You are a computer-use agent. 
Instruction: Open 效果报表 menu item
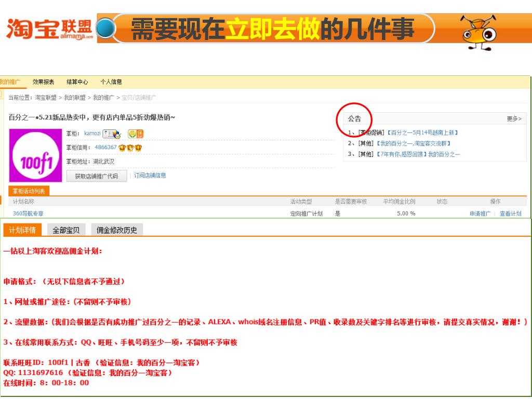[x=44, y=82]
